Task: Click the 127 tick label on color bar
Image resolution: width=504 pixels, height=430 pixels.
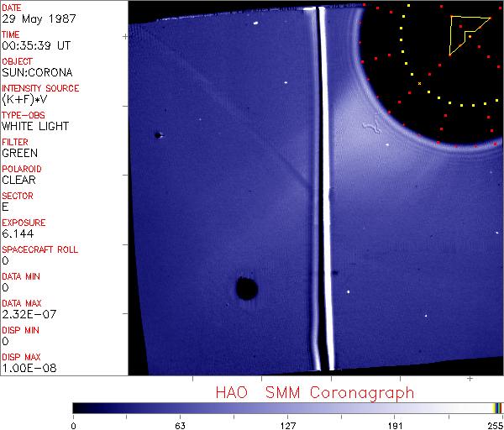Action: [x=287, y=425]
